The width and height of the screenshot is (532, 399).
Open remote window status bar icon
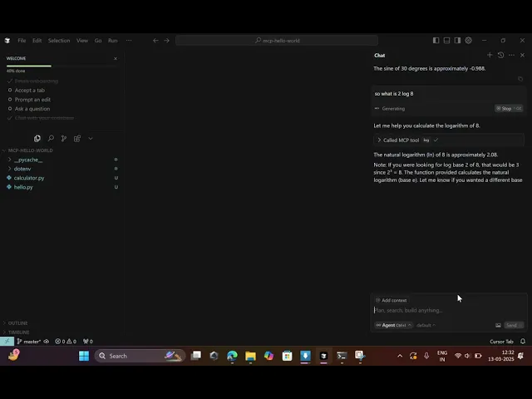click(x=7, y=342)
